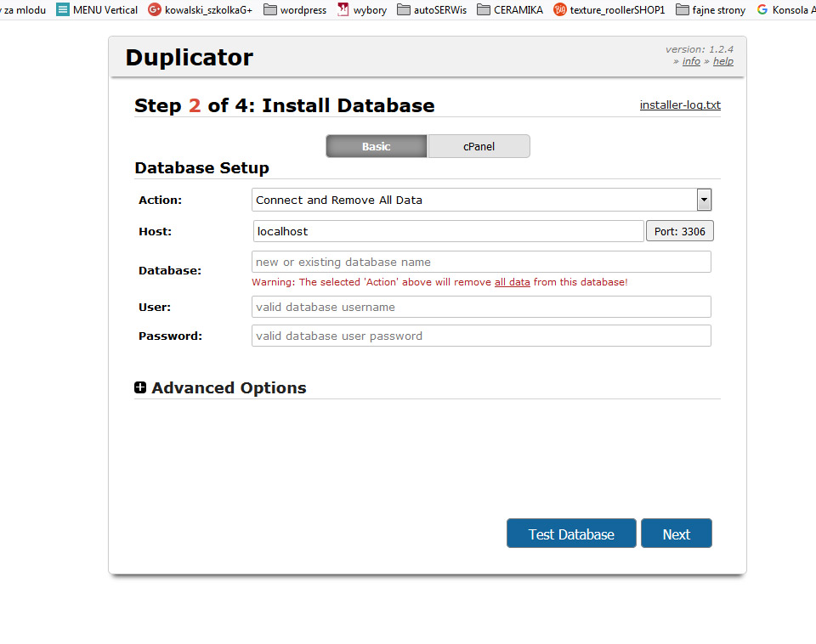This screenshot has width=816, height=644.
Task: Open the wordpress bookmarks folder
Action: click(x=295, y=10)
